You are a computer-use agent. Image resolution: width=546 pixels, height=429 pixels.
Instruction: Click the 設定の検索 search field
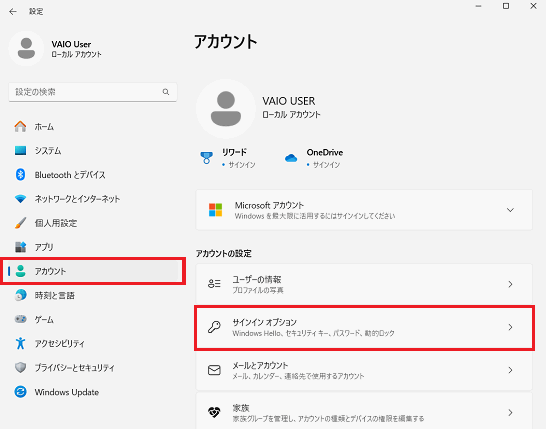click(x=93, y=92)
